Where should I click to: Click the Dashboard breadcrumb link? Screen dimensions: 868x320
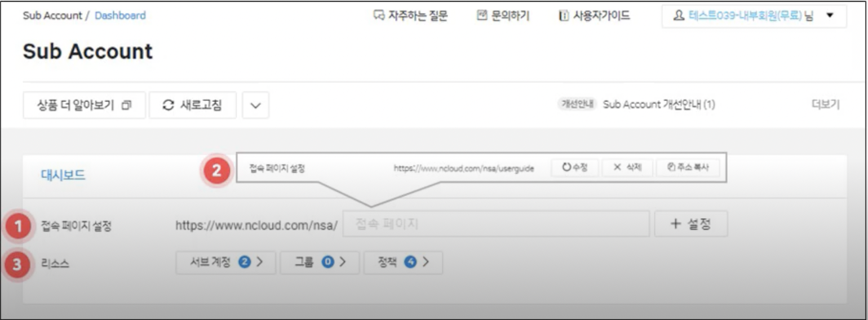(120, 16)
